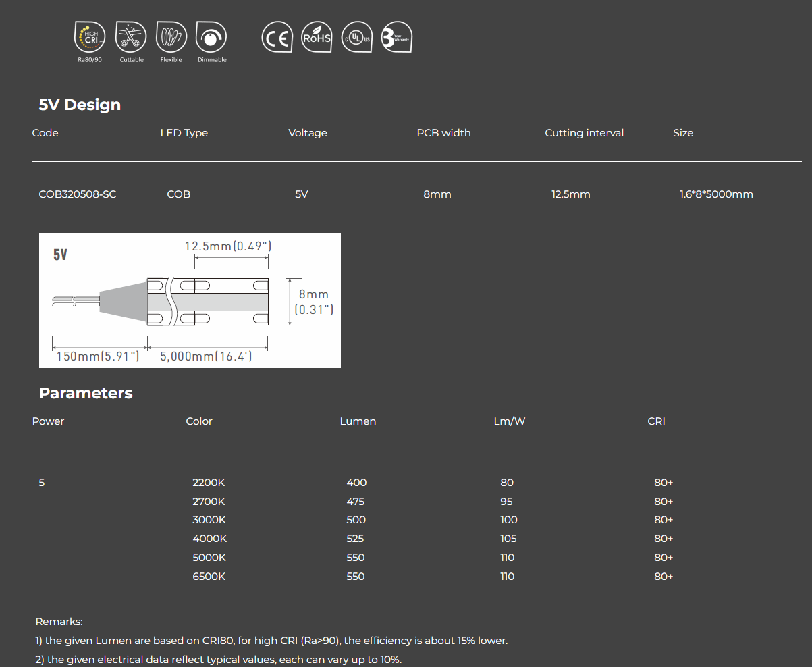Click the strip dimension diagram image
Viewport: 812px width, 667px height.
190,300
